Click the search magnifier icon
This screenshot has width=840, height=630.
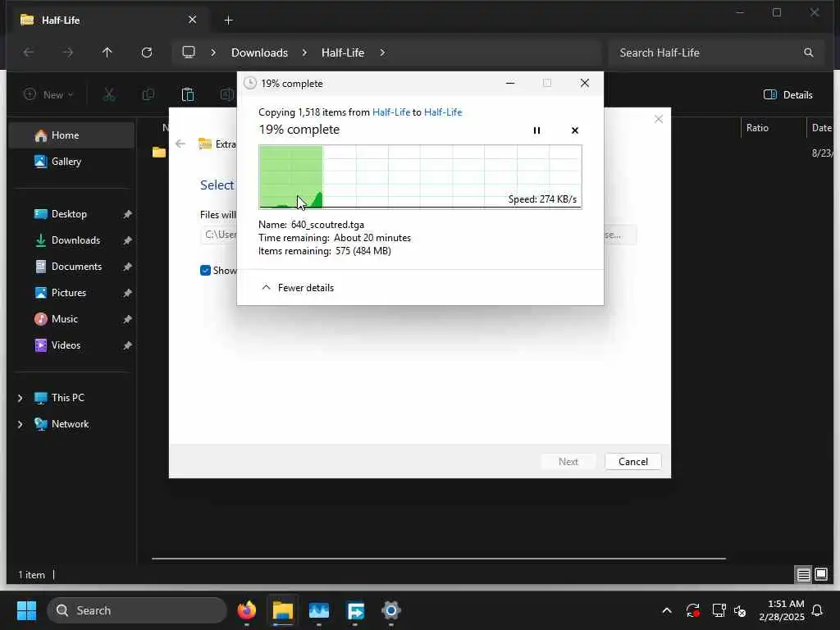(x=808, y=52)
